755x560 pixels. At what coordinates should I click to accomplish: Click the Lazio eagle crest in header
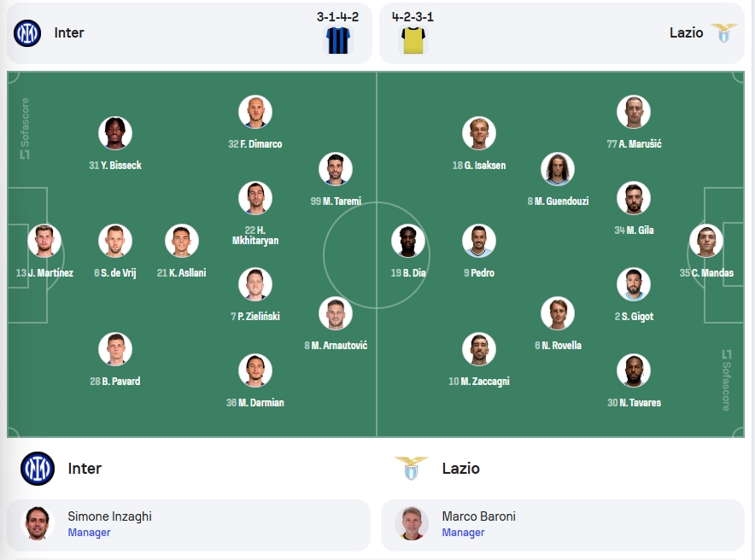[723, 32]
